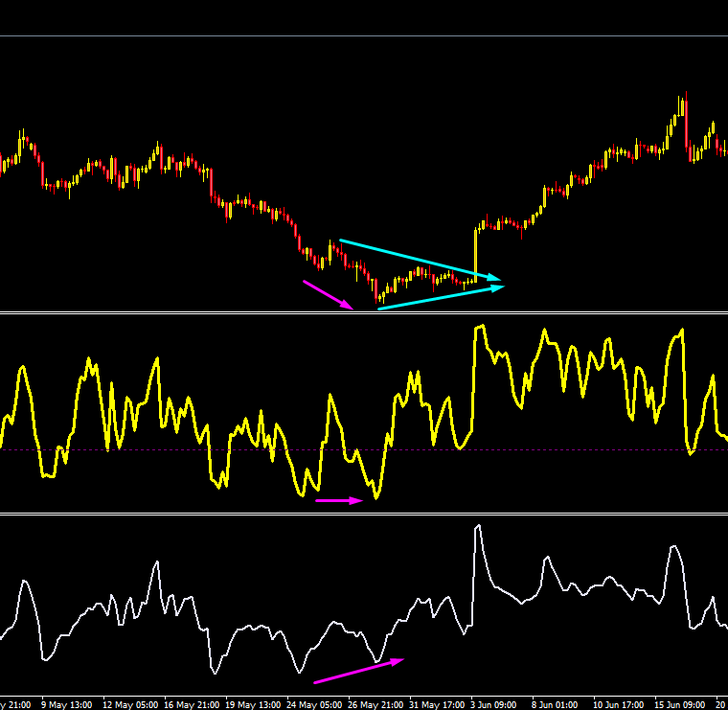Viewport: 728px width, 710px height.
Task: Select the horizontal magenta arrow under yellow indicator
Action: (x=339, y=500)
